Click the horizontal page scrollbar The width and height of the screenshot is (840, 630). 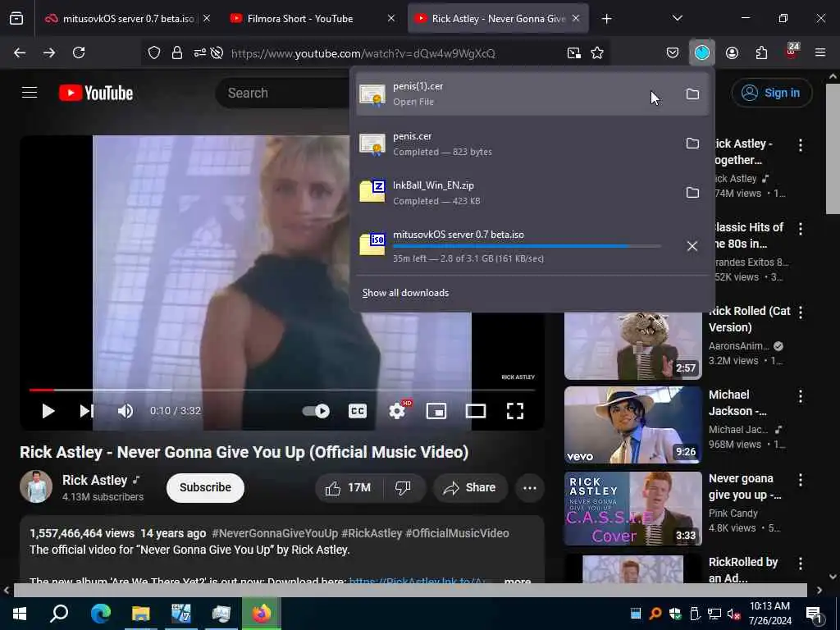pyautogui.click(x=410, y=590)
